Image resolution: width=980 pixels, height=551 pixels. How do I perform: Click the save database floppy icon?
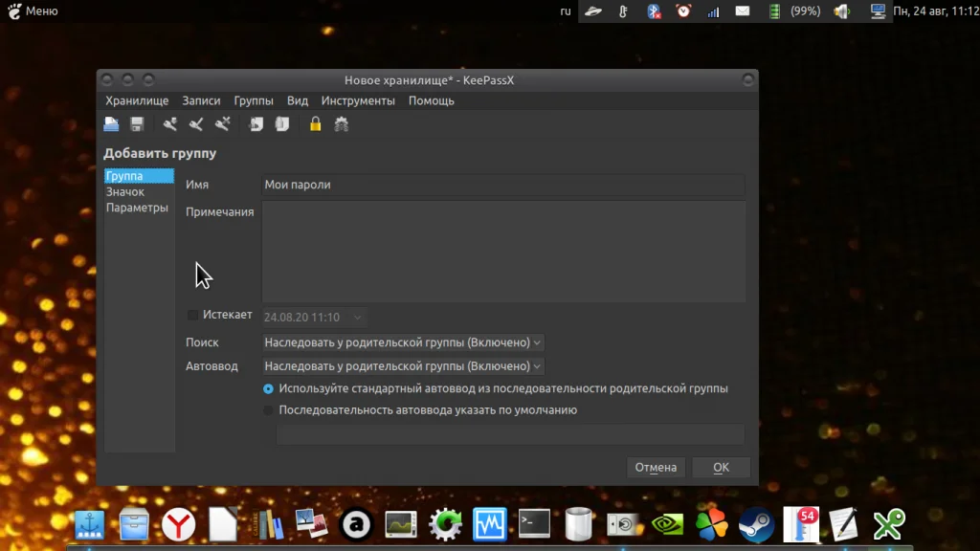coord(137,124)
